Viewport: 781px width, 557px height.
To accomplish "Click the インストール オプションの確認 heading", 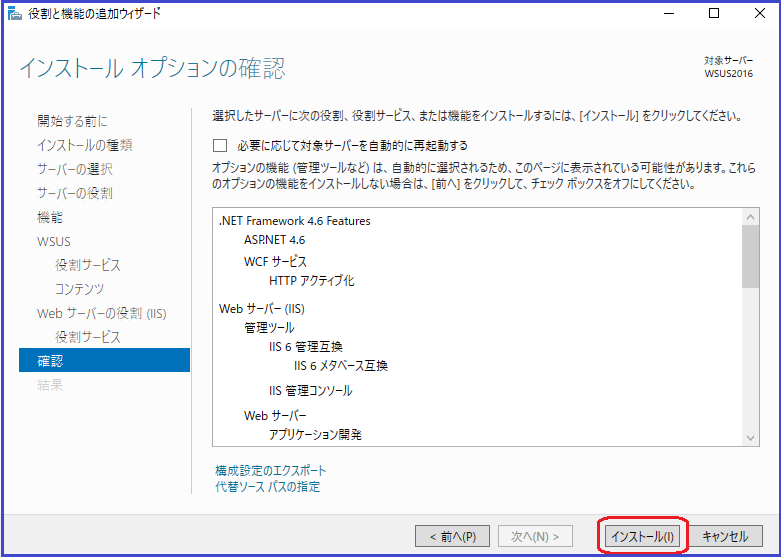I will pyautogui.click(x=152, y=68).
